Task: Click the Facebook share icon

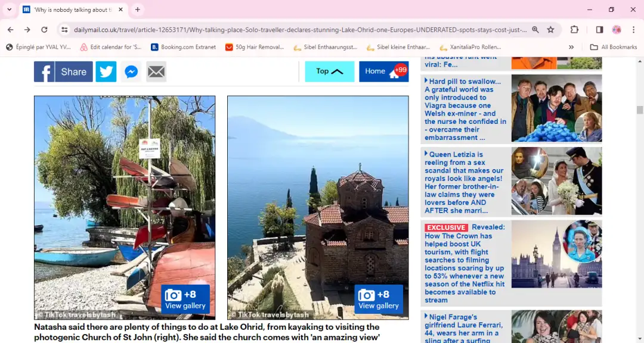Action: point(44,72)
